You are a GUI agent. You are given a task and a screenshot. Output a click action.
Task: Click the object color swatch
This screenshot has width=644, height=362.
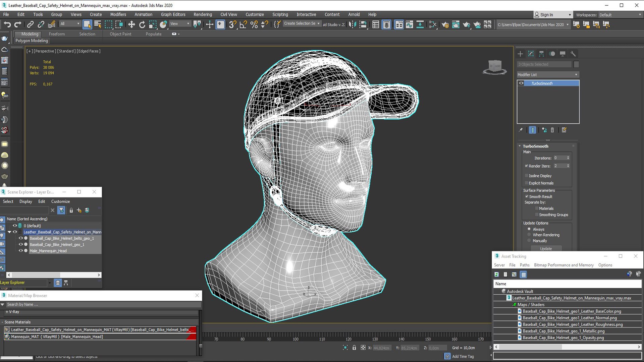pos(576,64)
